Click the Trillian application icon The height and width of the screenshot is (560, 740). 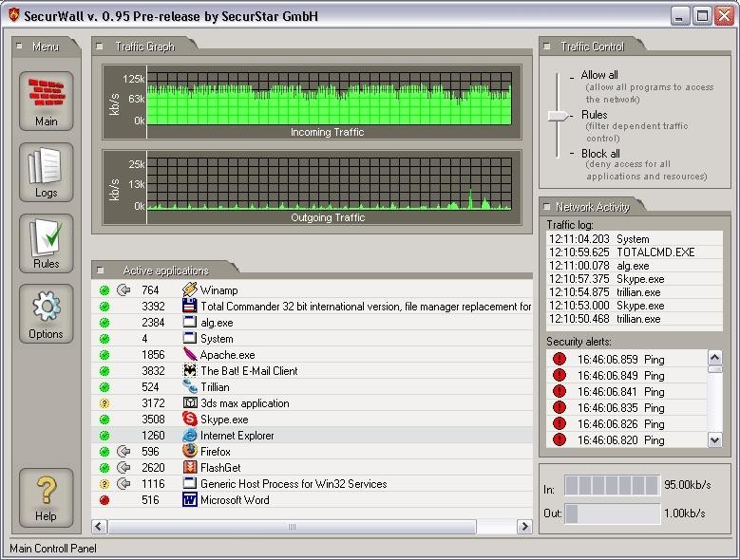[190, 386]
